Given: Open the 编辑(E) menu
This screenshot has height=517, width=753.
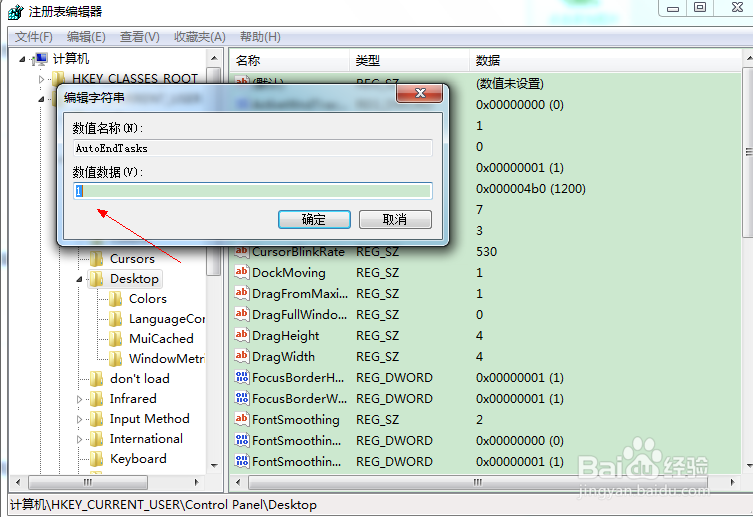Looking at the screenshot, I should tap(86, 37).
